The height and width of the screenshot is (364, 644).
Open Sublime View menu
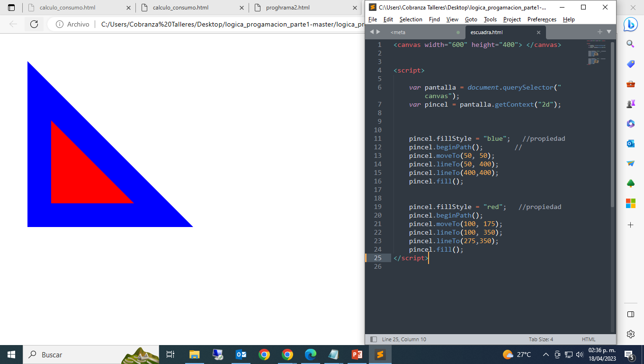pyautogui.click(x=452, y=19)
